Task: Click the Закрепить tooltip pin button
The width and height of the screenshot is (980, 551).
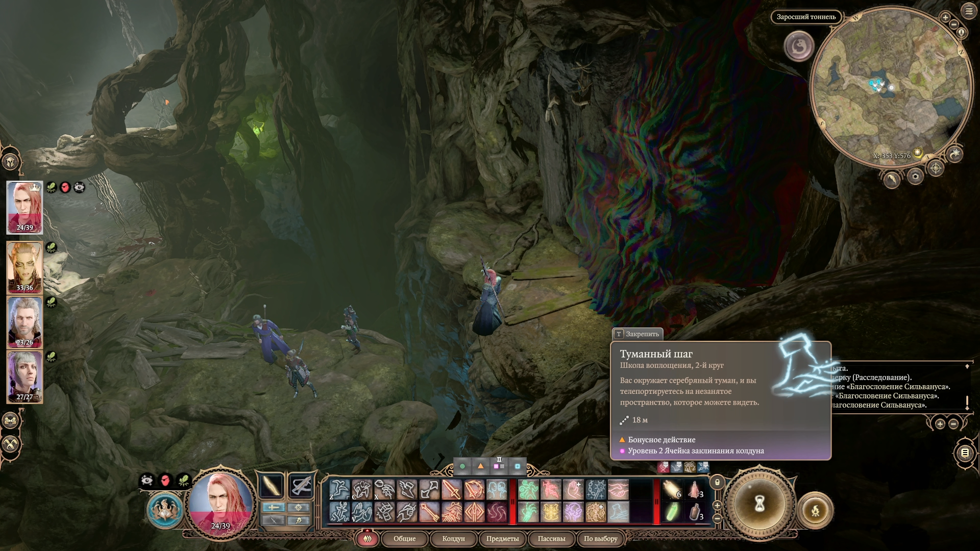Action: 638,334
